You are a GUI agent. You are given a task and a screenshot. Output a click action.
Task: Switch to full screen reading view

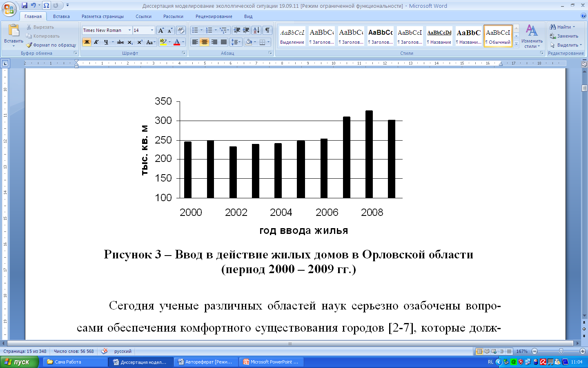point(487,351)
